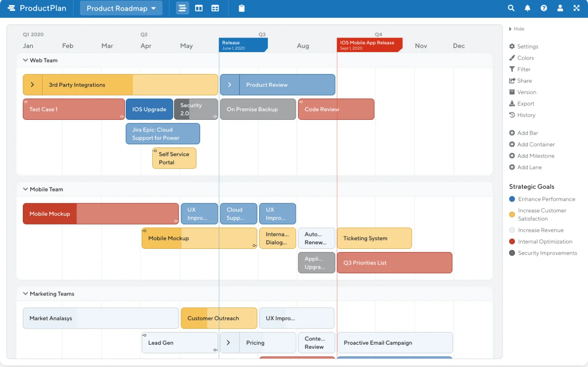The width and height of the screenshot is (588, 367).
Task: Expand the 3rd Party Integrations container
Action: click(x=33, y=85)
